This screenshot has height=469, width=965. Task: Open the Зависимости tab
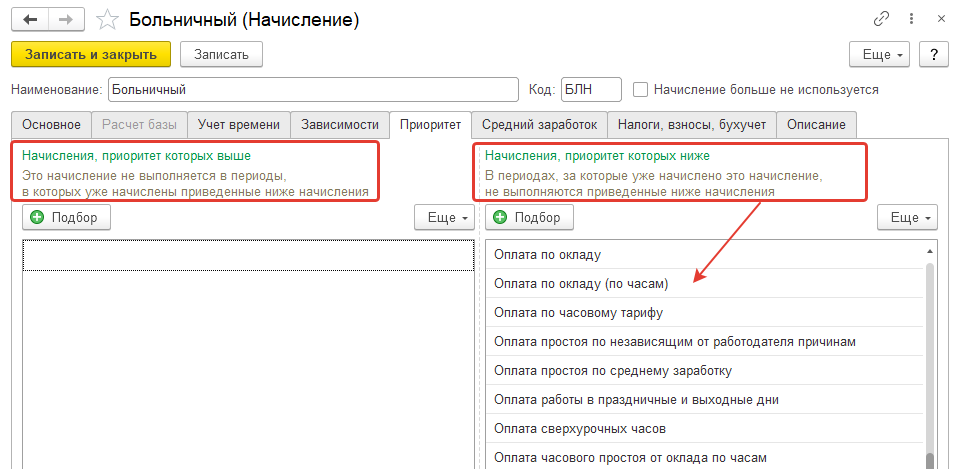click(x=340, y=125)
